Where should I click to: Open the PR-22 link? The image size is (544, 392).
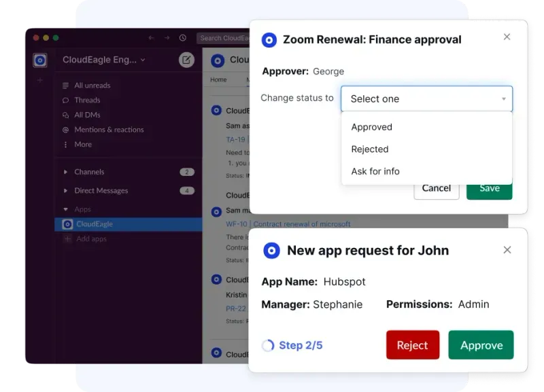236,309
